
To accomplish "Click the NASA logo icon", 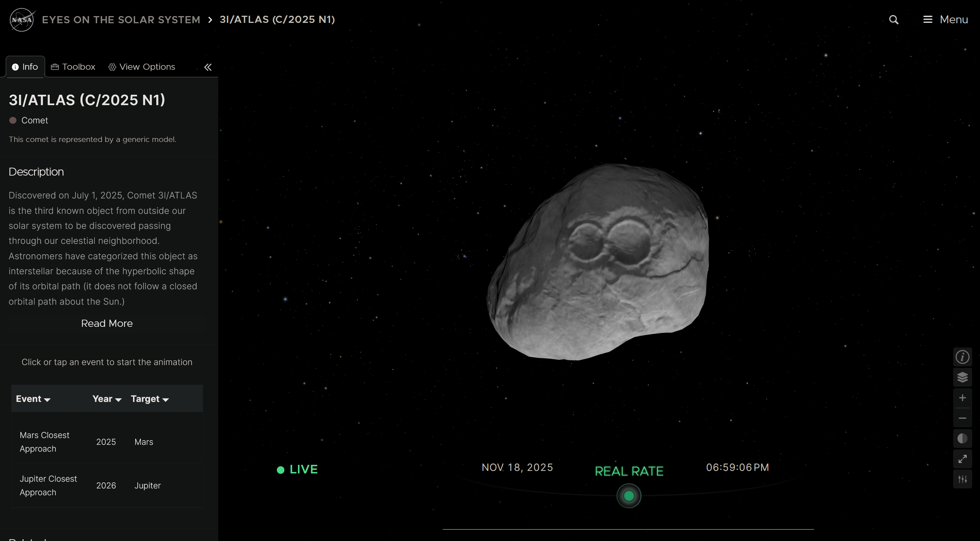I will point(22,20).
